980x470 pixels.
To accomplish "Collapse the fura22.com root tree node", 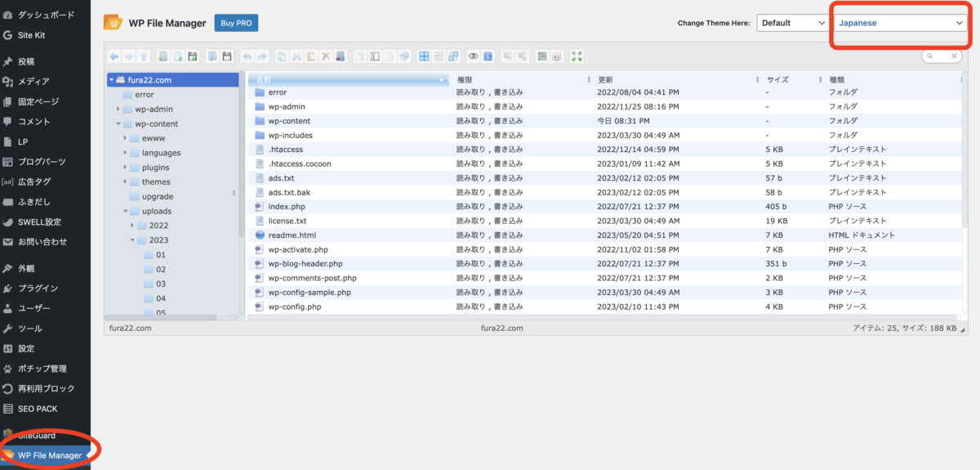I will [x=111, y=79].
